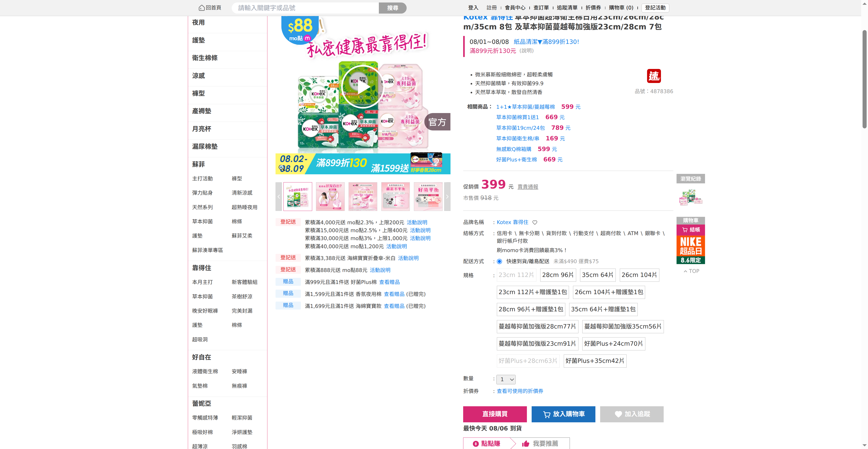868x449 pixels.
Task: Open the 月亮杯 category in the sidebar
Action: pos(201,129)
